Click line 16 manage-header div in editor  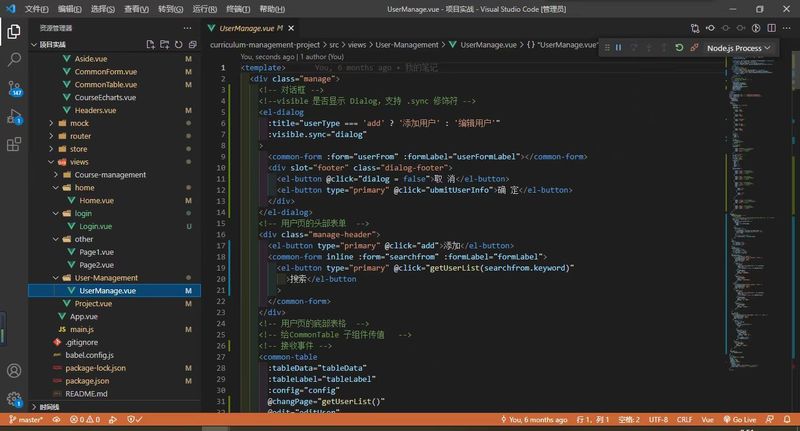click(319, 235)
